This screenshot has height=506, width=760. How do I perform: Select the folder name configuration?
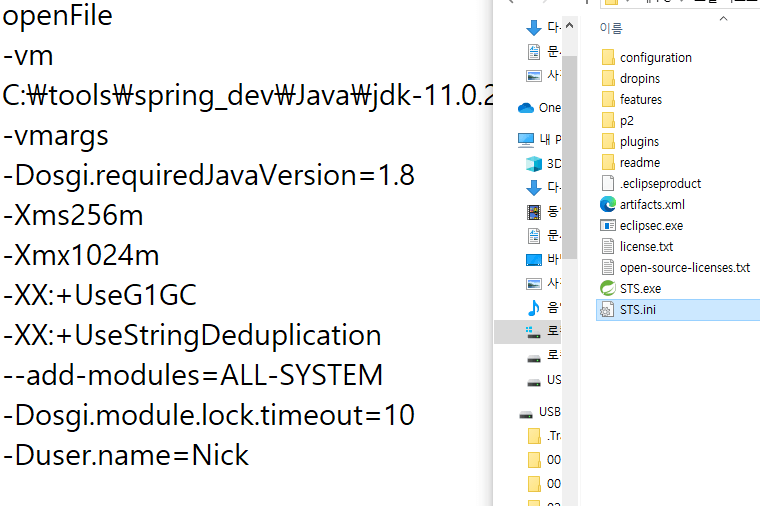click(x=656, y=58)
